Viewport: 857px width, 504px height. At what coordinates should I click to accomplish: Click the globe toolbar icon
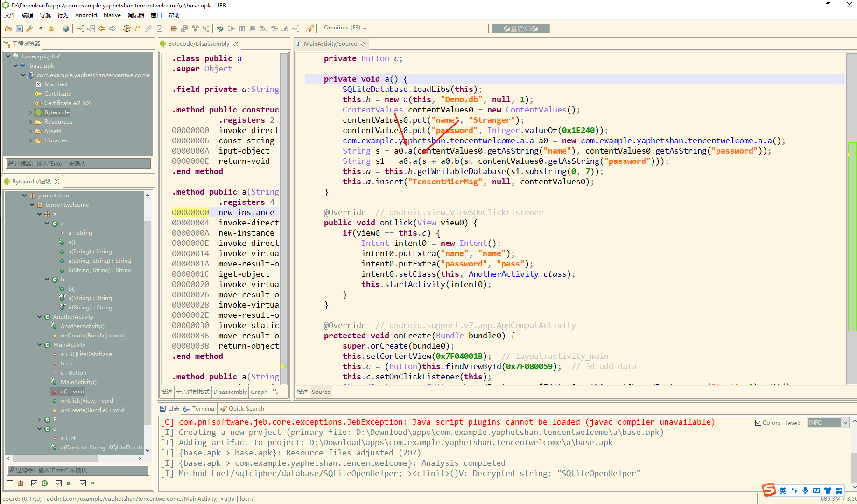pos(66,29)
